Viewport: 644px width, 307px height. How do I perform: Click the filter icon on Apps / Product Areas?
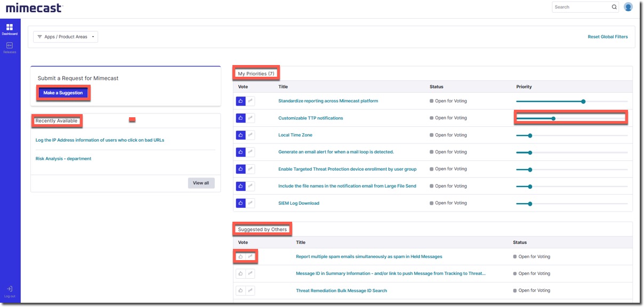point(39,36)
